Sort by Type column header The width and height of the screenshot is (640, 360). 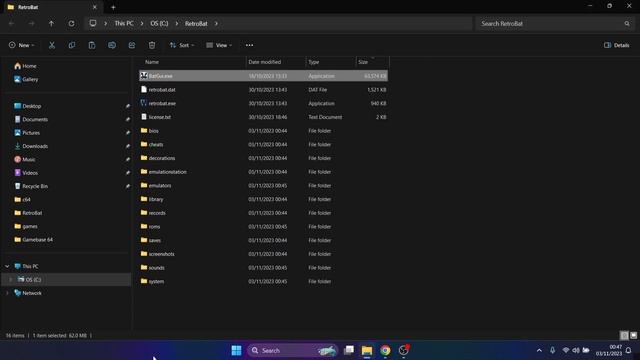coord(313,62)
